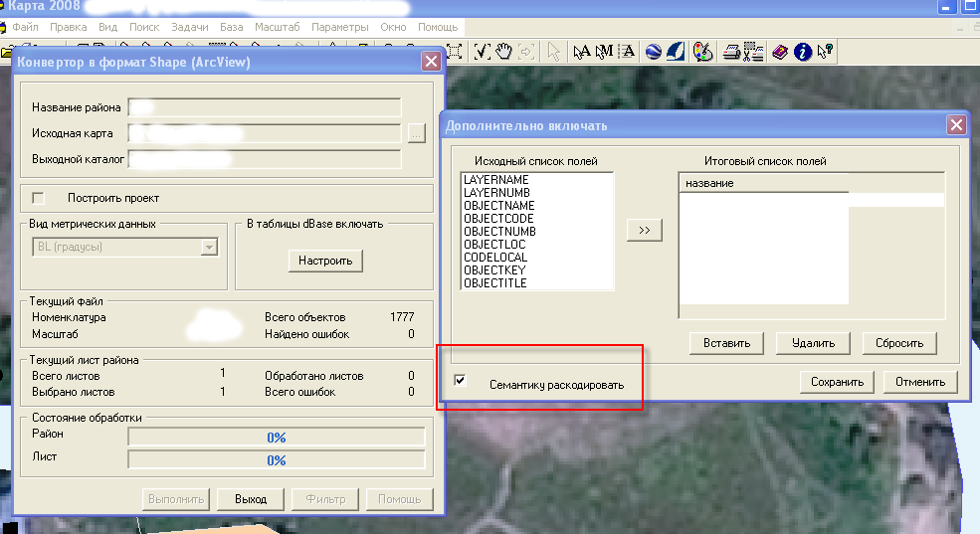Select OBJECTKEY in the source field list
The width and height of the screenshot is (980, 534).
[494, 270]
